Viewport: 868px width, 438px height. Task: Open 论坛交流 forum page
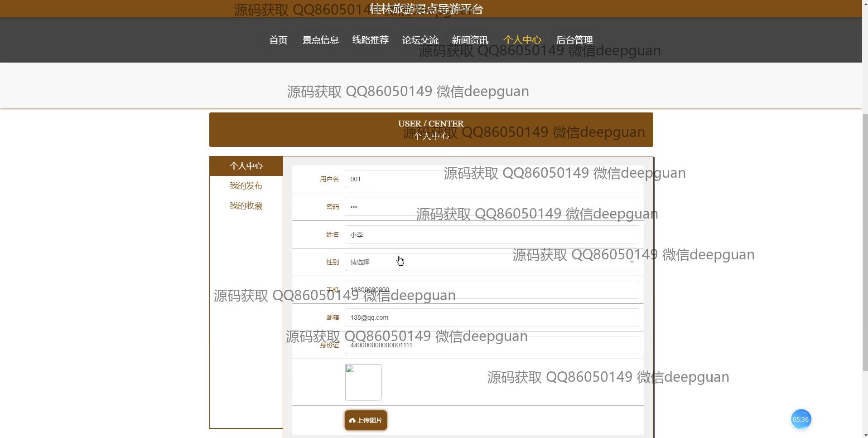420,40
